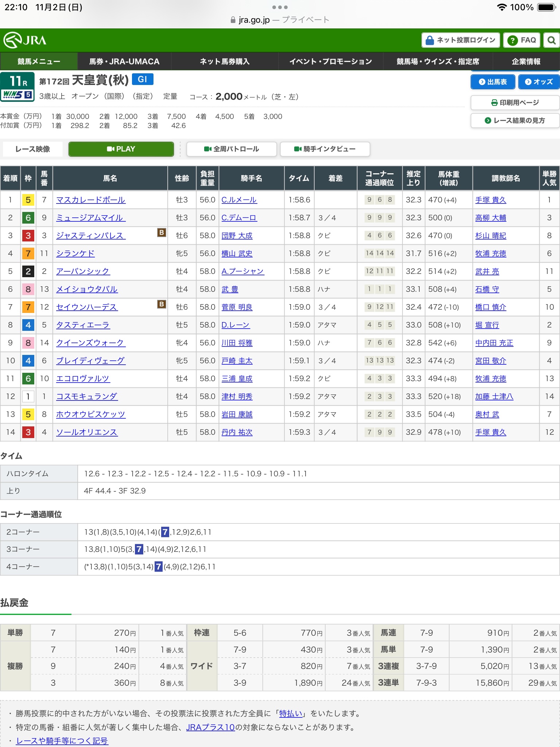The image size is (560, 747).
Task: Open the net betting login lock button
Action: point(461,40)
